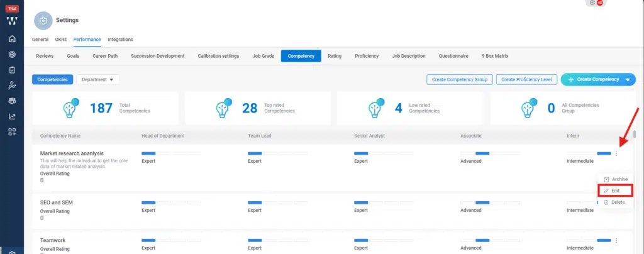This screenshot has height=254, width=644.
Task: Click the Goals target icon in sidebar
Action: point(11,55)
